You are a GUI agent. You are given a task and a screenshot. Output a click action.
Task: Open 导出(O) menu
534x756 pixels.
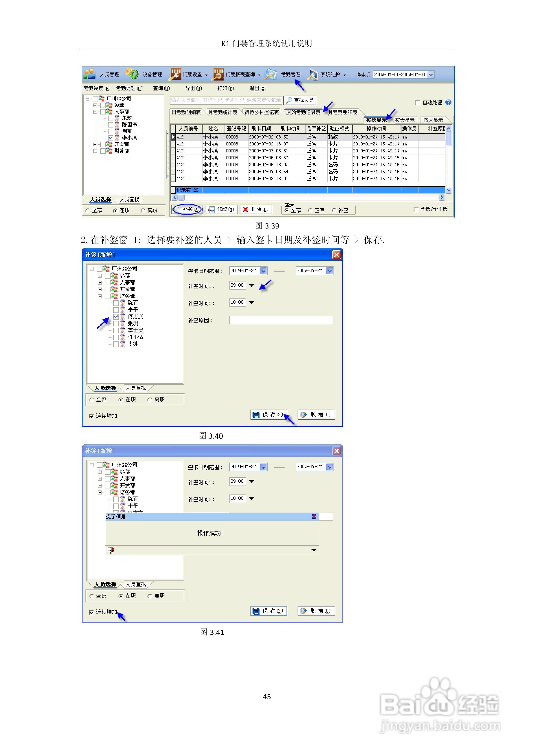pyautogui.click(x=194, y=88)
